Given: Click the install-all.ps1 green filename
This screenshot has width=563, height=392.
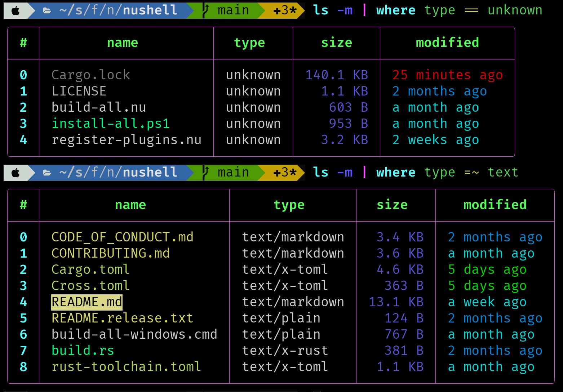Looking at the screenshot, I should 110,123.
